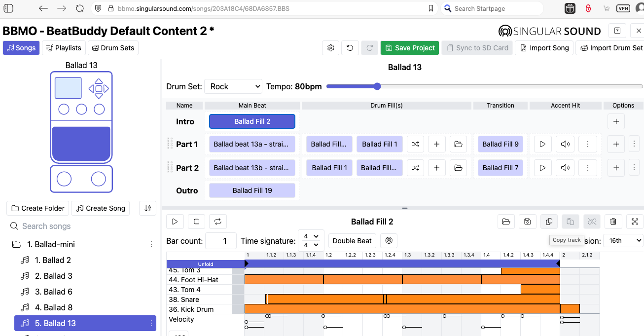Screen dimensions: 644x336
Task: Click the undo arrow icon
Action: pyautogui.click(x=350, y=48)
